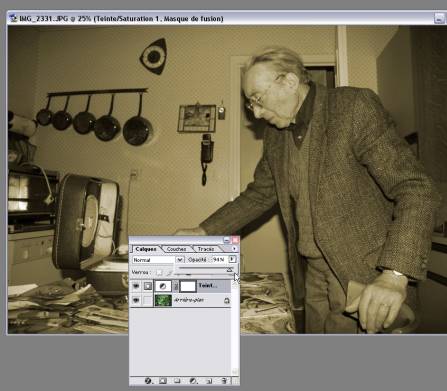Hide the Arrière-plan layer
Screen dimensions: 447x391
pyautogui.click(x=136, y=300)
